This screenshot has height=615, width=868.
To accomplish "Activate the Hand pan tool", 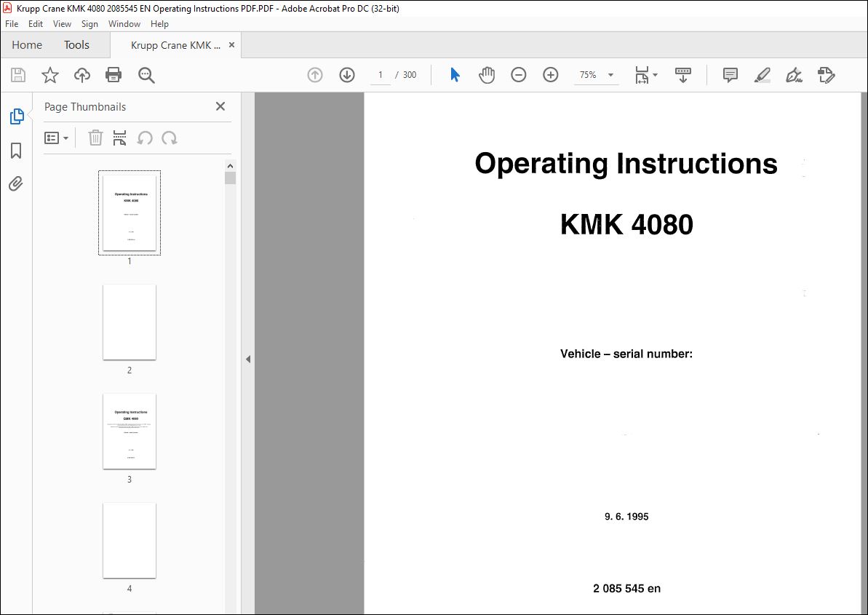I will 487,75.
